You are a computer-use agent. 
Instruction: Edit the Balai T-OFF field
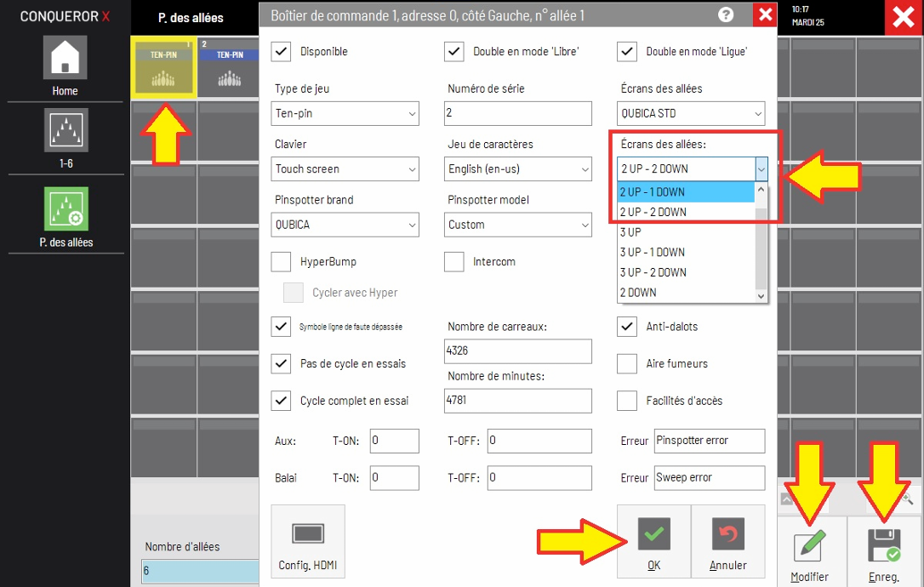click(x=539, y=478)
